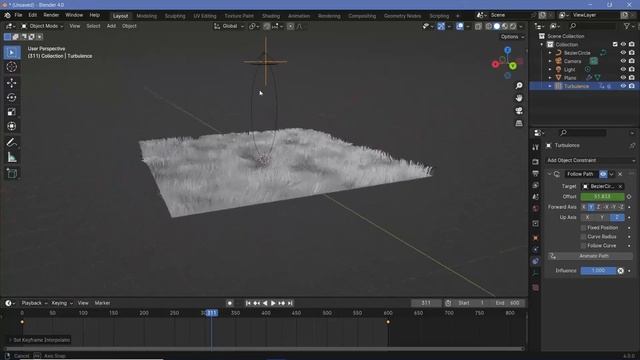Click the Animate Path button
Image resolution: width=640 pixels, height=360 pixels.
(x=591, y=256)
